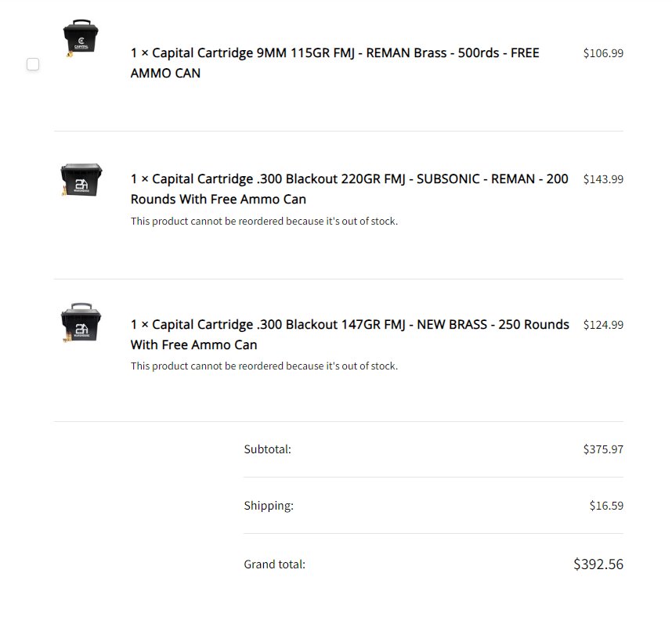Click the 220GR out of stock notice
Viewport: 672px width, 620px height.
pos(264,221)
